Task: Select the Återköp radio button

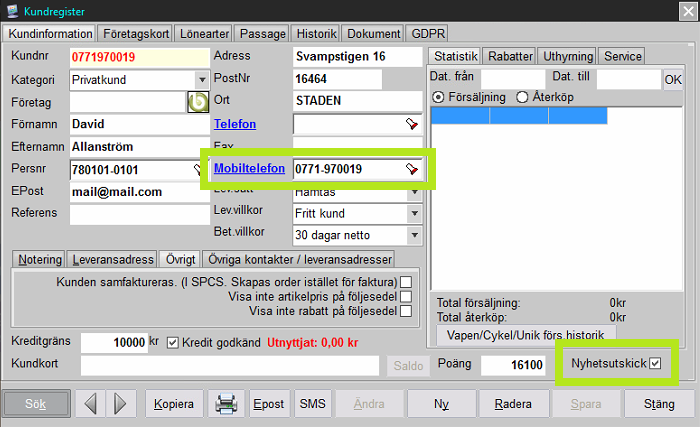Action: (521, 97)
